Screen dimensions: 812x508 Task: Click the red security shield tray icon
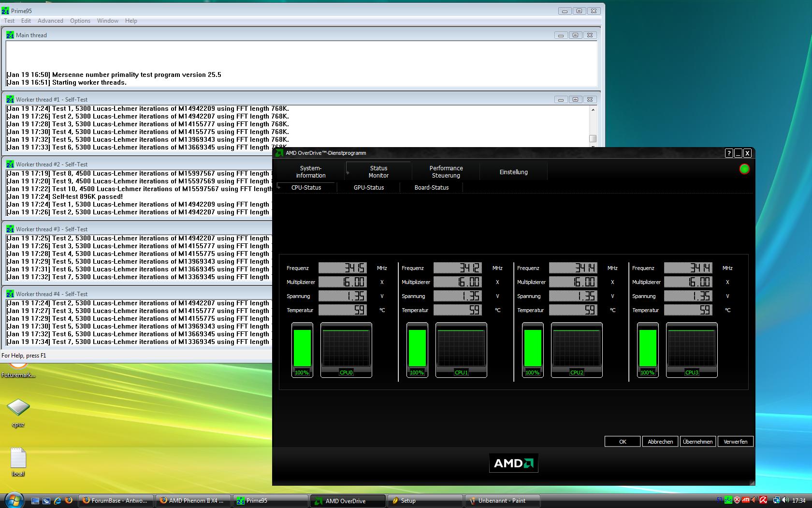737,500
